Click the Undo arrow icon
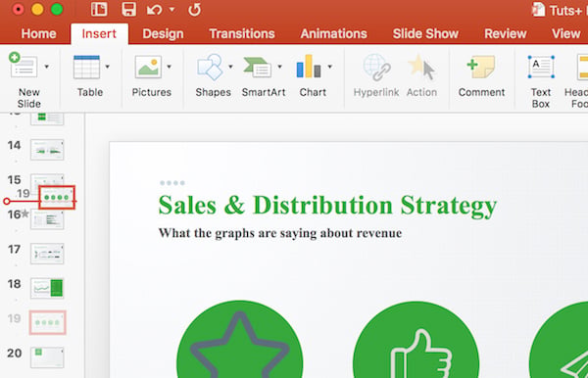The image size is (588, 378). pos(154,10)
